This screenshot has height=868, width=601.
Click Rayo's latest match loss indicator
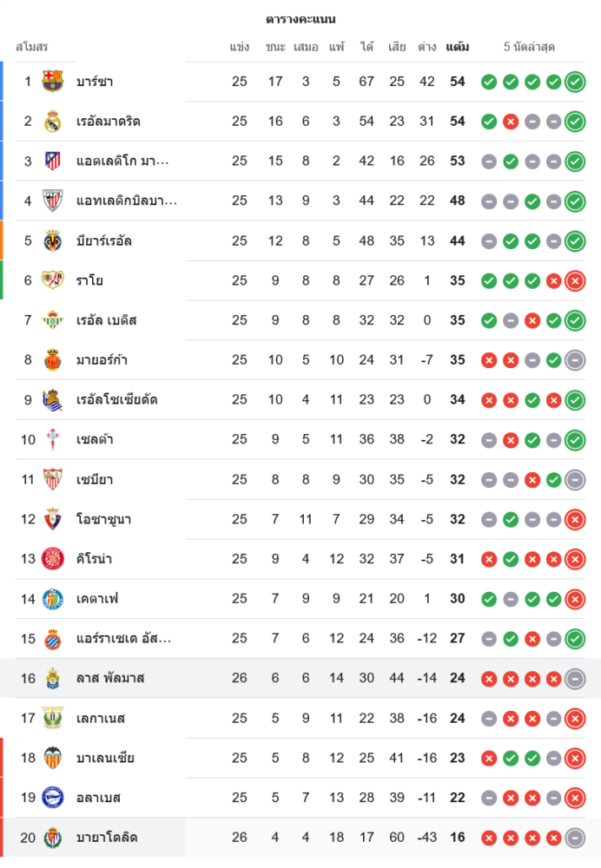(x=574, y=280)
